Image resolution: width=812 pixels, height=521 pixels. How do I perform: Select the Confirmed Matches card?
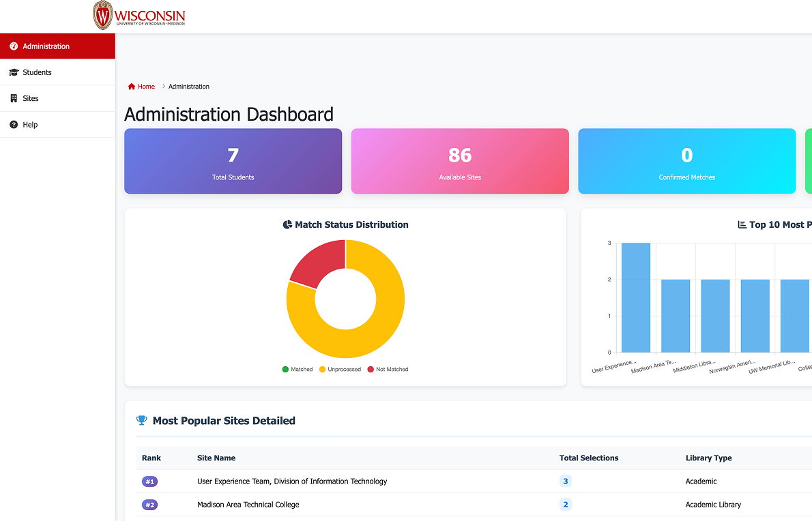pos(686,161)
